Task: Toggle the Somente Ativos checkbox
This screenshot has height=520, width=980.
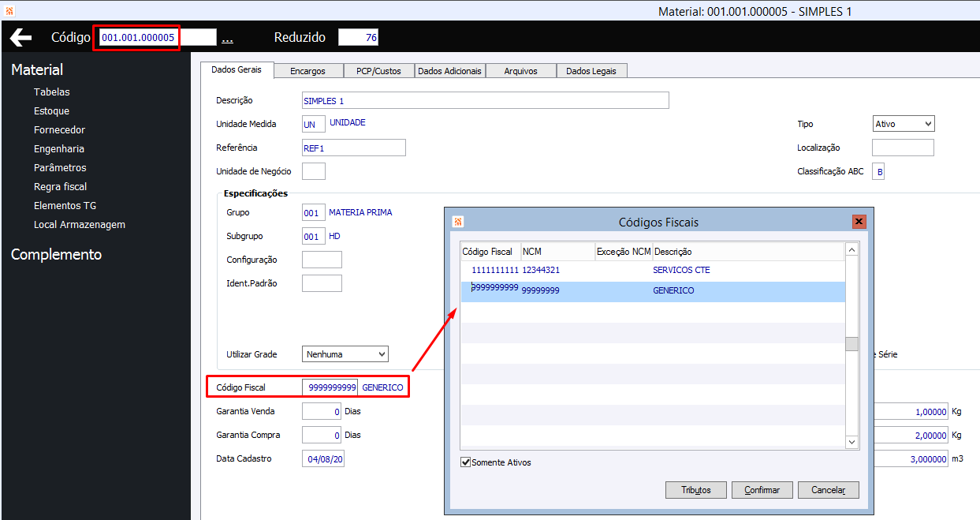Action: [x=466, y=462]
